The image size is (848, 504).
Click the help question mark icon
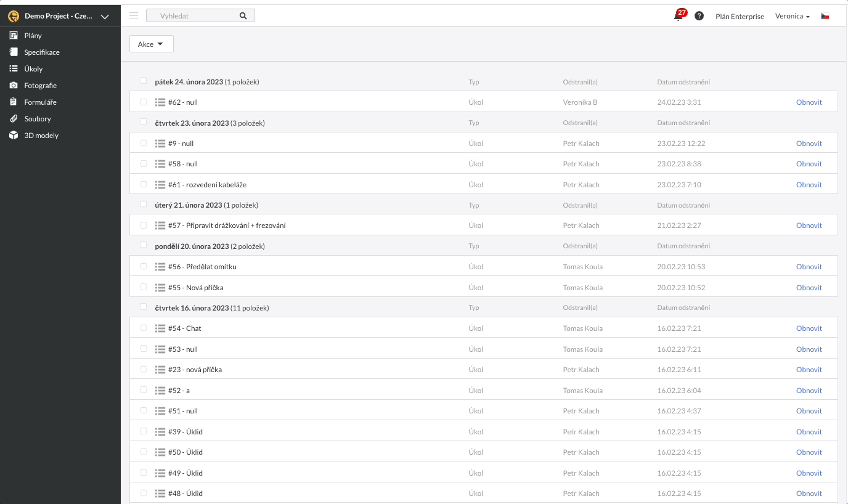point(699,16)
